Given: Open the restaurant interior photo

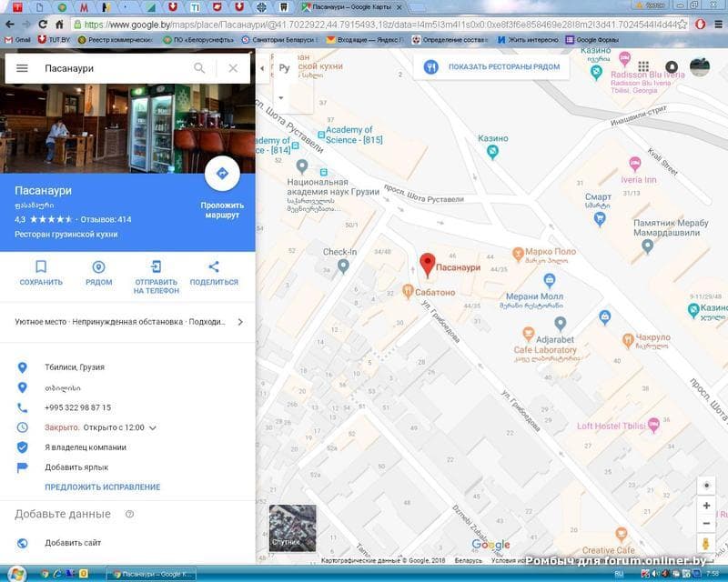Looking at the screenshot, I should [x=127, y=128].
